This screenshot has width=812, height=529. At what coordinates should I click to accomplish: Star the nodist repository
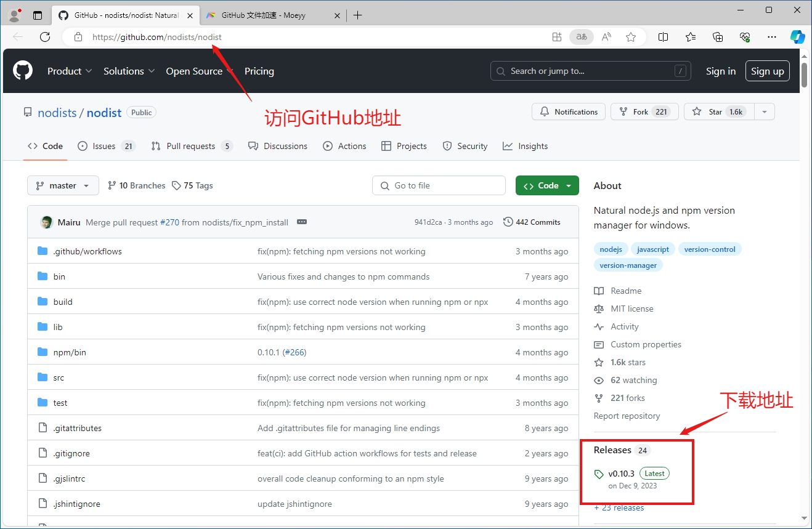718,111
